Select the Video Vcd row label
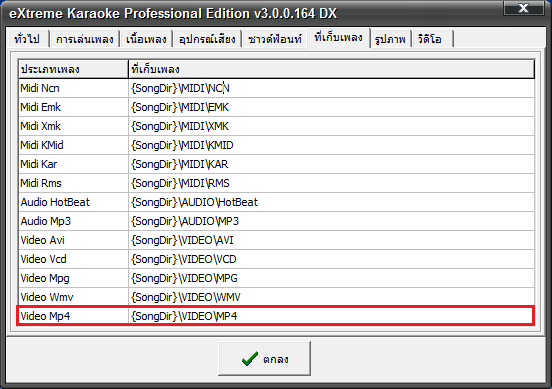The height and width of the screenshot is (389, 552). click(x=73, y=259)
